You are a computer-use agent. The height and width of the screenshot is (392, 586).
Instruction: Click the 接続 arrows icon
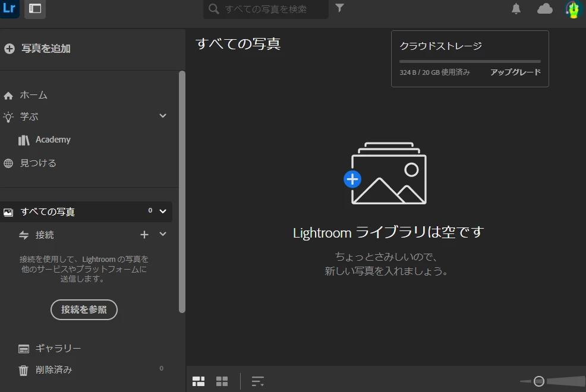pyautogui.click(x=24, y=235)
